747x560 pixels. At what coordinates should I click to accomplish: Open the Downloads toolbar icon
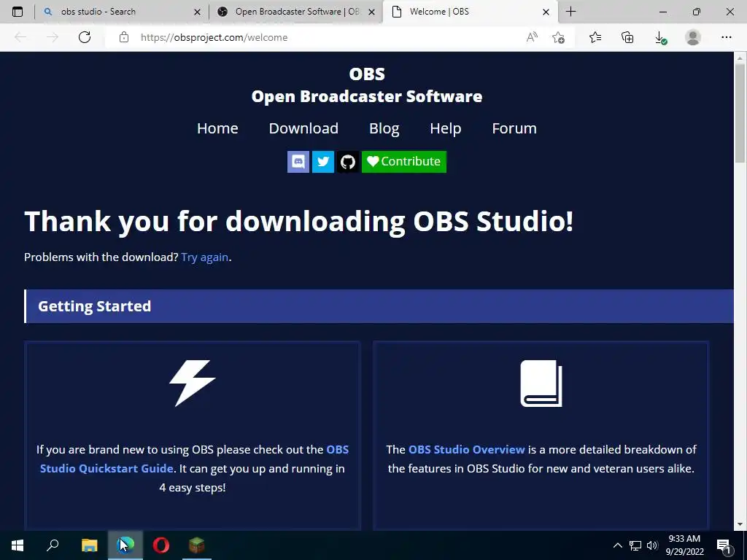[660, 38]
